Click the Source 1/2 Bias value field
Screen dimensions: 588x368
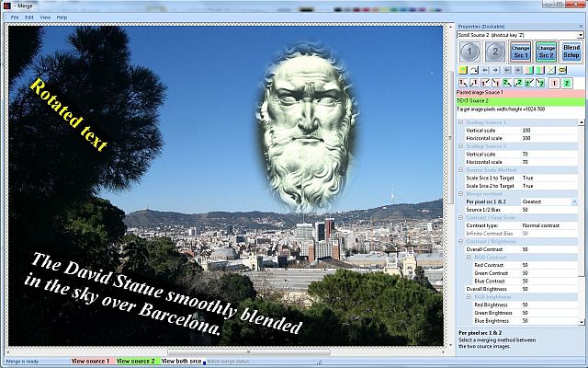[549, 210]
